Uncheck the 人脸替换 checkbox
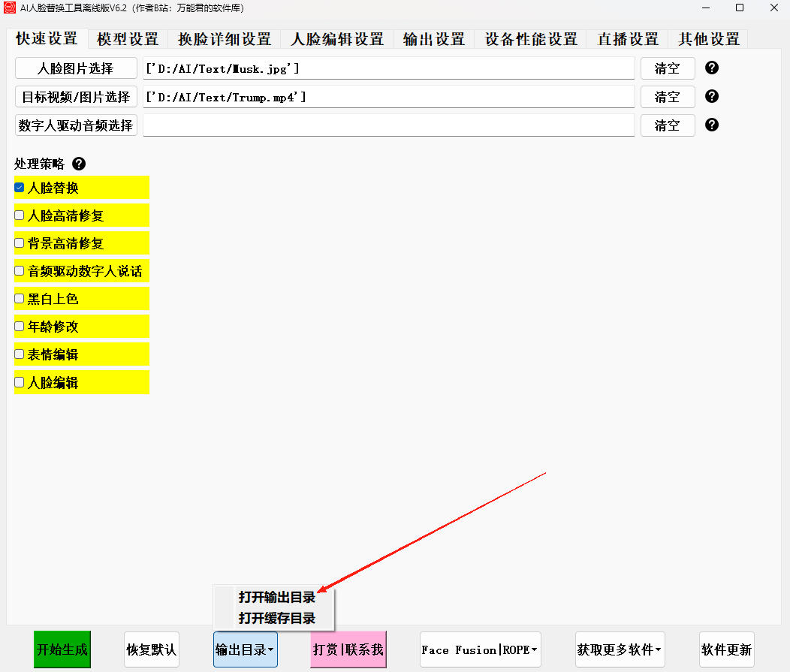Viewport: 790px width, 672px height. (20, 188)
